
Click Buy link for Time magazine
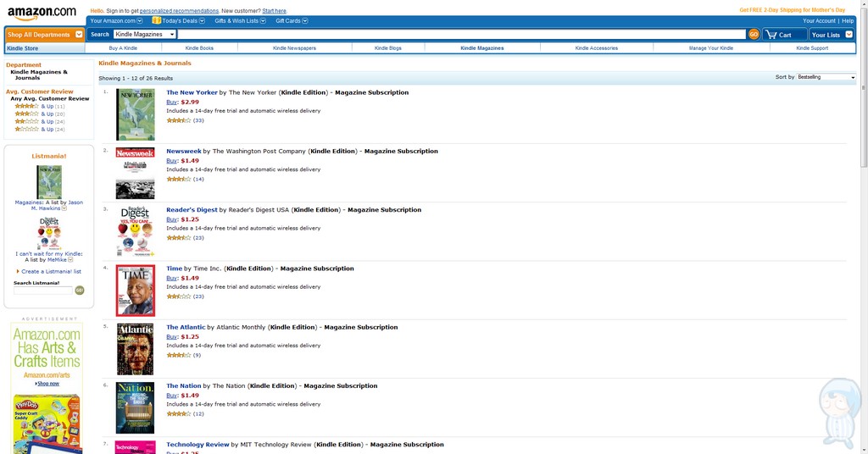point(171,278)
